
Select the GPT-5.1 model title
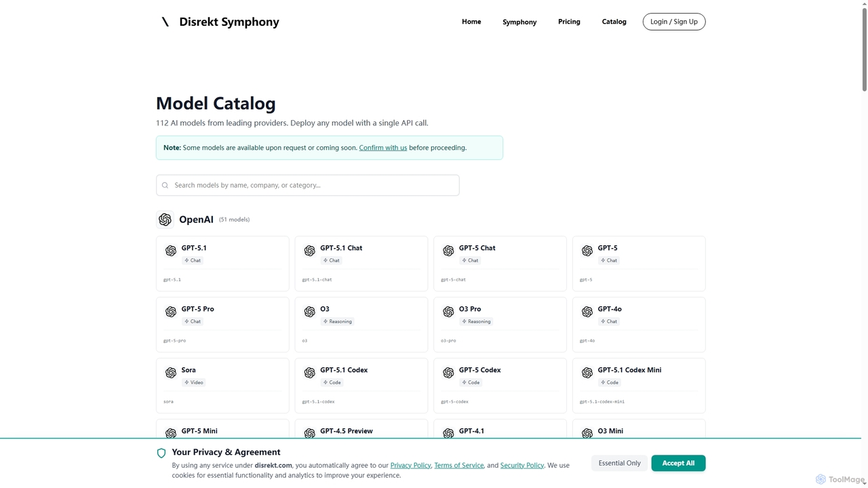point(194,248)
